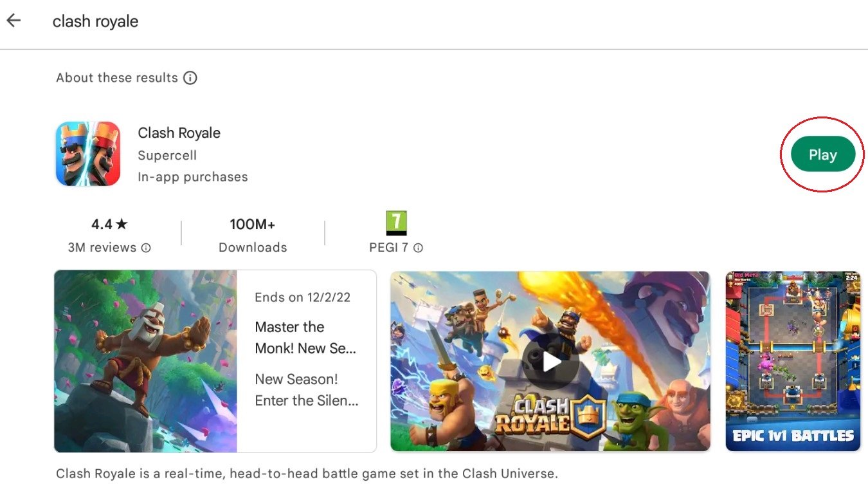
Task: Select the Supercell developer name
Action: (x=167, y=155)
